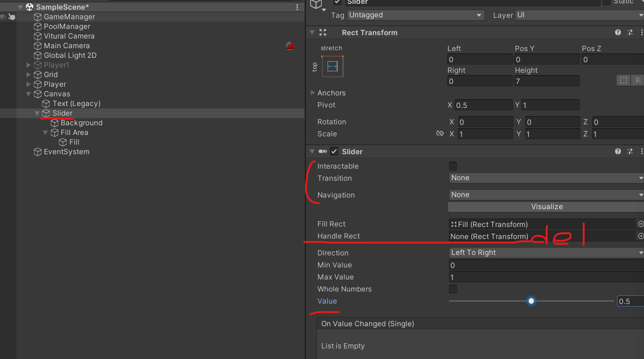The width and height of the screenshot is (644, 359).
Task: Click the scale constrain proportions link icon
Action: click(x=439, y=134)
